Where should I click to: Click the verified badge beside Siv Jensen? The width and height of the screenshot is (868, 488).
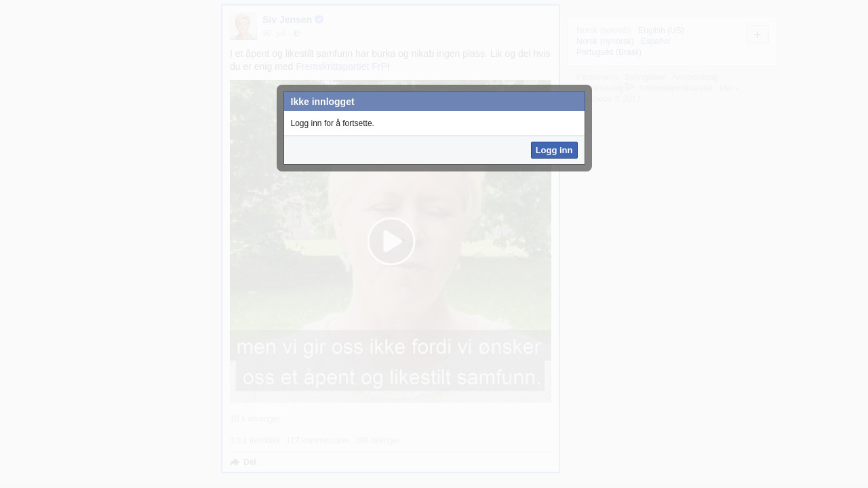tap(319, 20)
